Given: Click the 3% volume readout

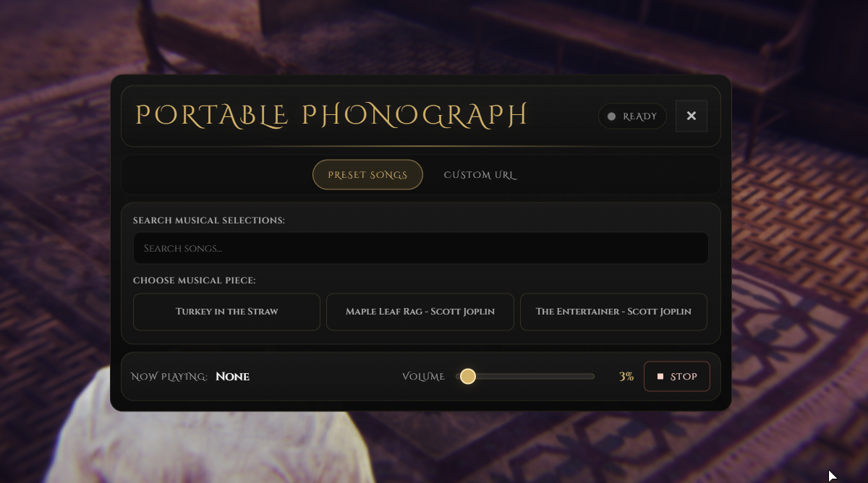Looking at the screenshot, I should [x=626, y=377].
